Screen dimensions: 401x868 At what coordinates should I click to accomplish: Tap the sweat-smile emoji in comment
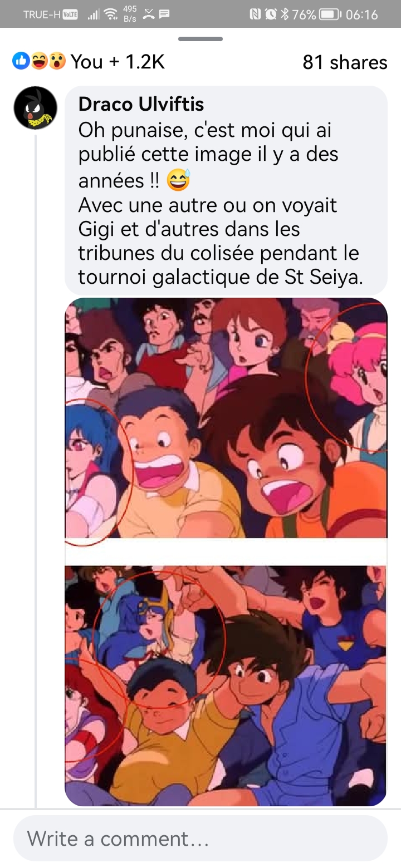[178, 180]
